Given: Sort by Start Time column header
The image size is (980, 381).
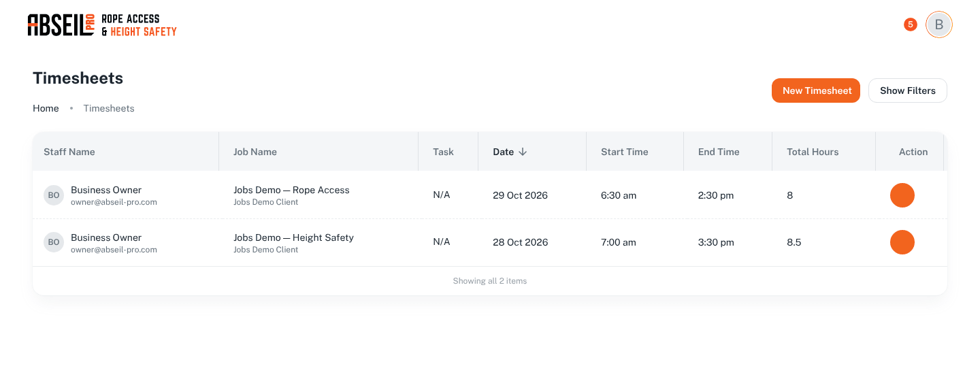Looking at the screenshot, I should pos(625,152).
